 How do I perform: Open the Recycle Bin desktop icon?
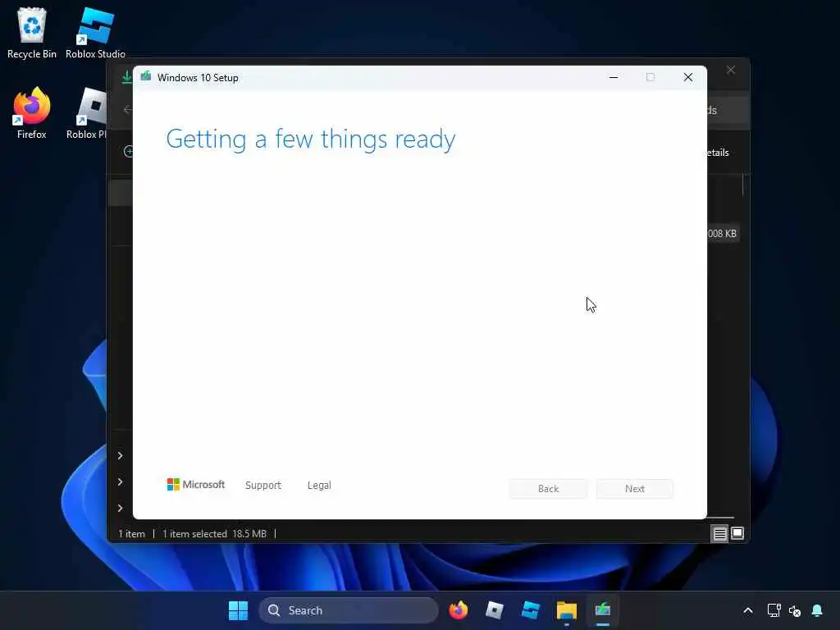(x=32, y=32)
